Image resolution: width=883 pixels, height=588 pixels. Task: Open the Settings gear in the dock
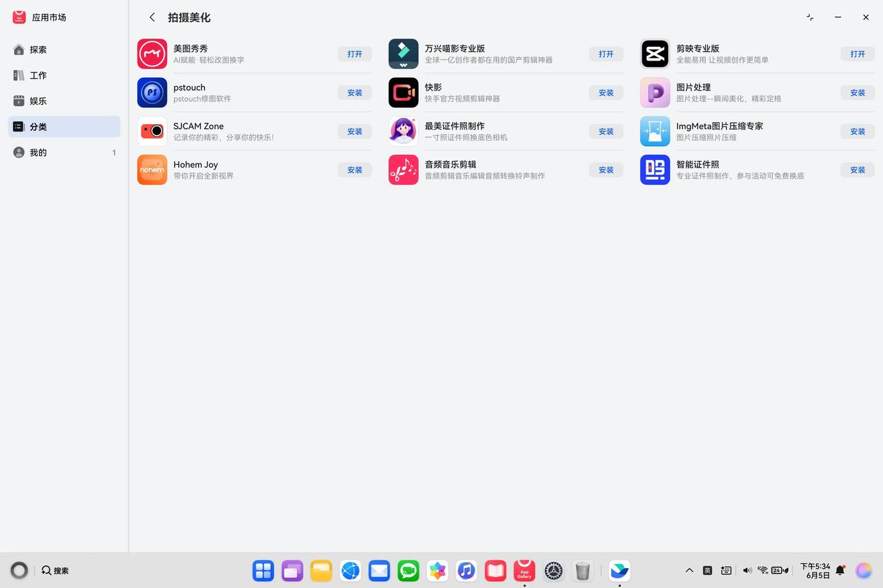coord(553,571)
